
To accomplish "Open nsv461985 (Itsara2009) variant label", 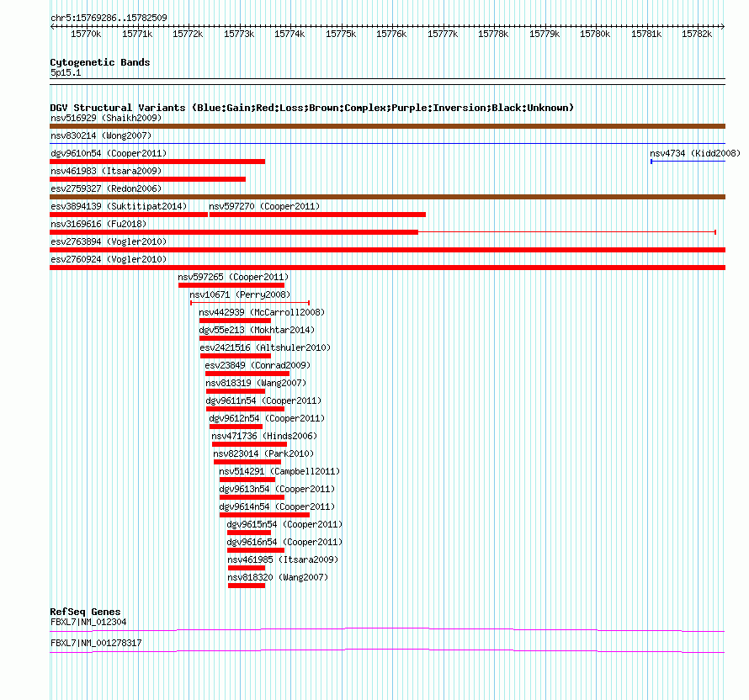I will click(283, 559).
